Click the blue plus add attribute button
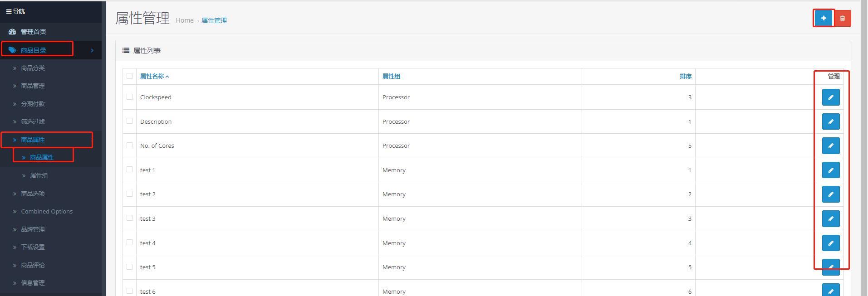This screenshot has width=868, height=296. point(823,18)
